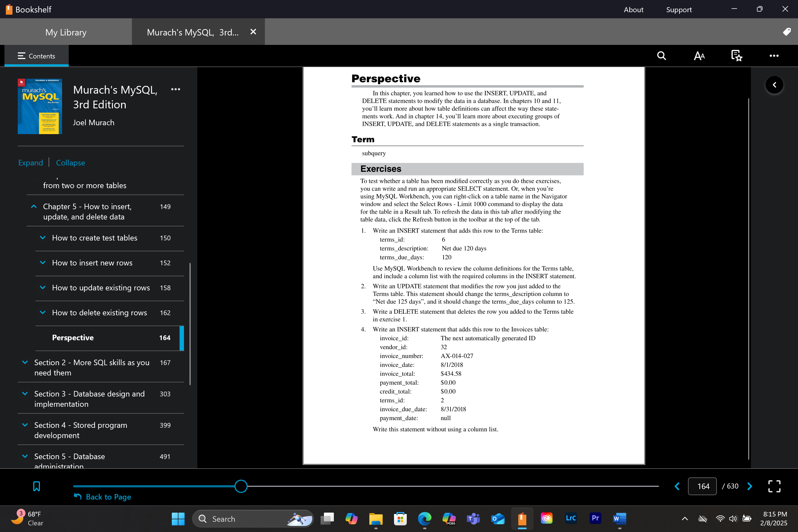The image size is (798, 532).
Task: Open the notebook highlights icon
Action: 736,56
